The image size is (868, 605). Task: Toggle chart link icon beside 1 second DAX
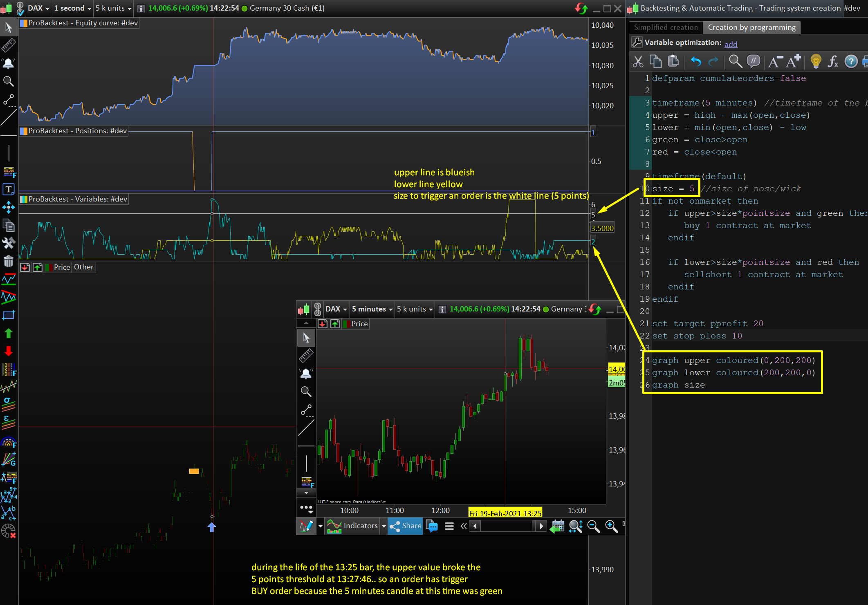[20, 8]
